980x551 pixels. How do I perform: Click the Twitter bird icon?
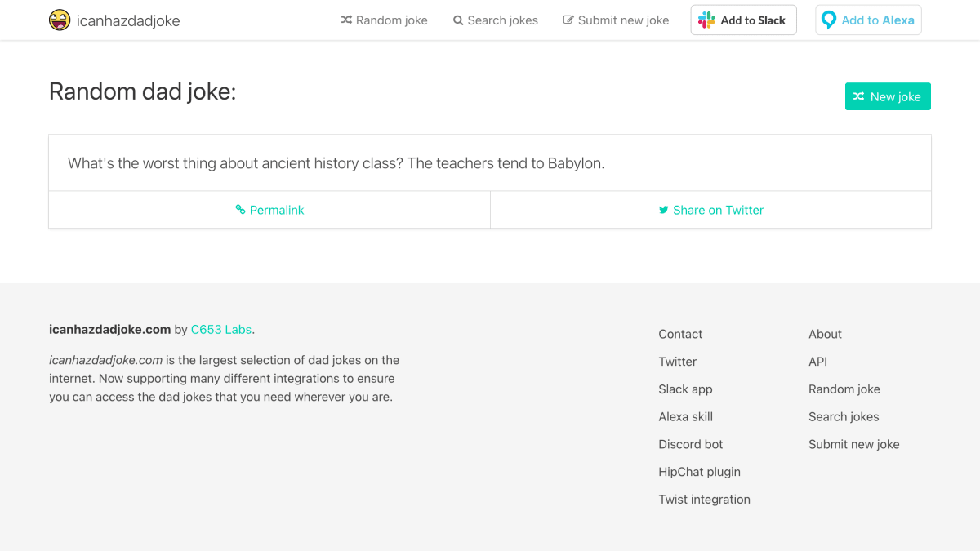[664, 210]
